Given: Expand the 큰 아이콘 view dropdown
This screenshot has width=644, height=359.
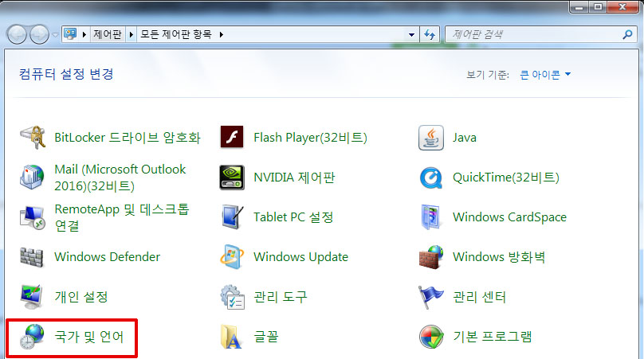Looking at the screenshot, I should coord(545,75).
